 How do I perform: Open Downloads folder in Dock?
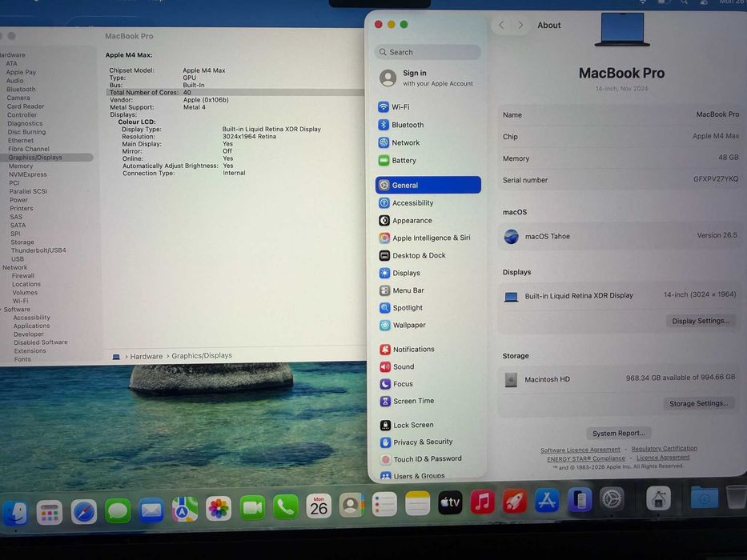tap(704, 498)
